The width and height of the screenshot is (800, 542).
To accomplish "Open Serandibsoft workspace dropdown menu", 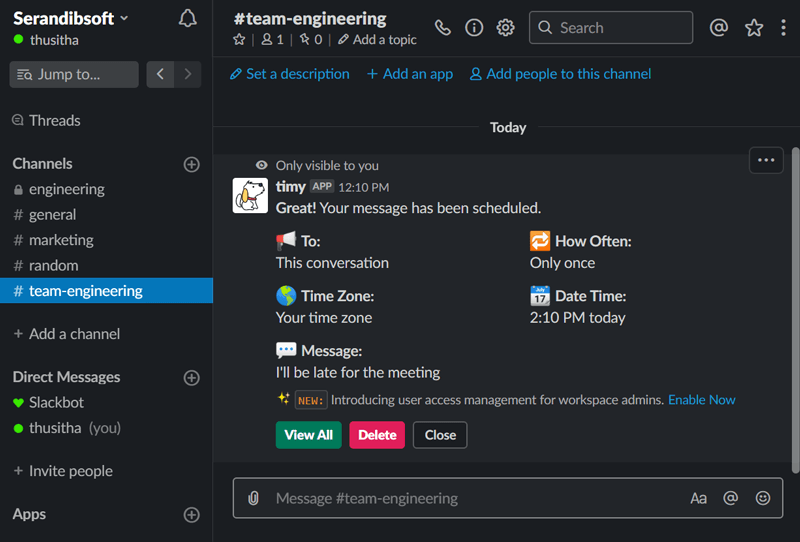I will click(x=70, y=18).
